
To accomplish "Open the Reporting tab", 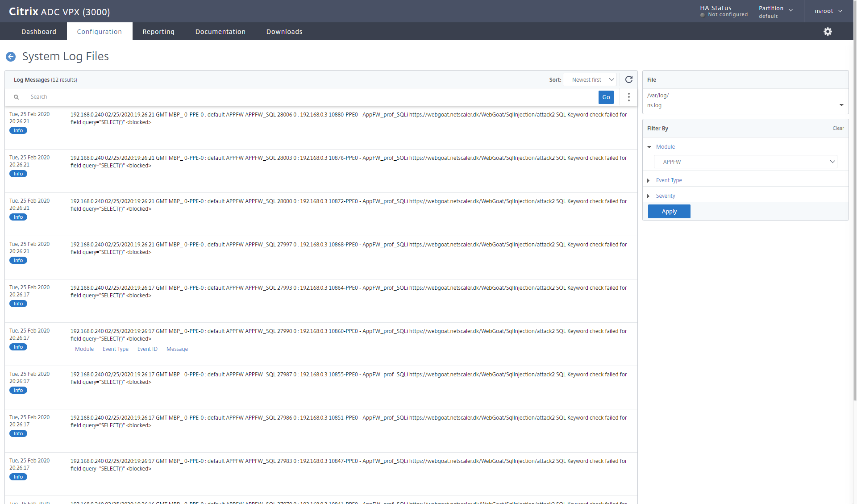I will (x=158, y=31).
